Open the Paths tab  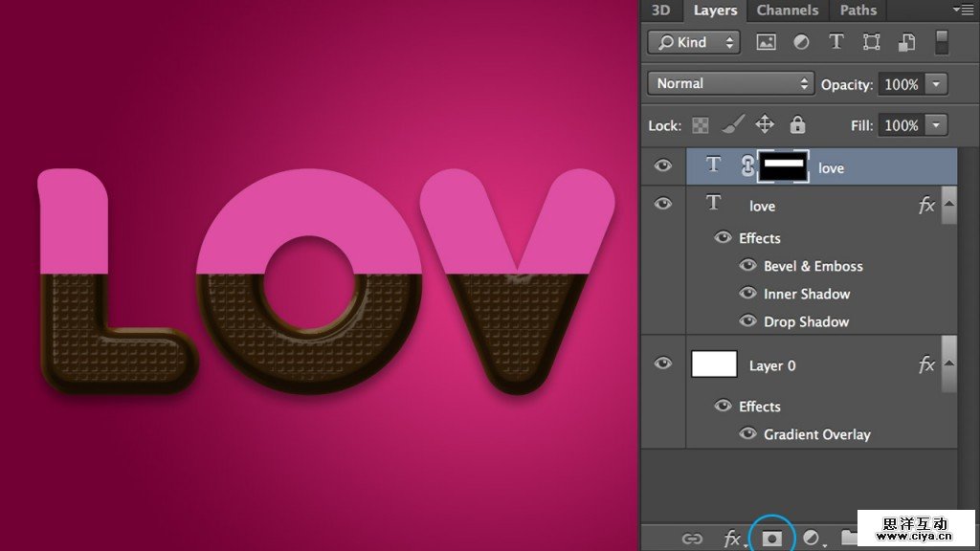pos(857,11)
